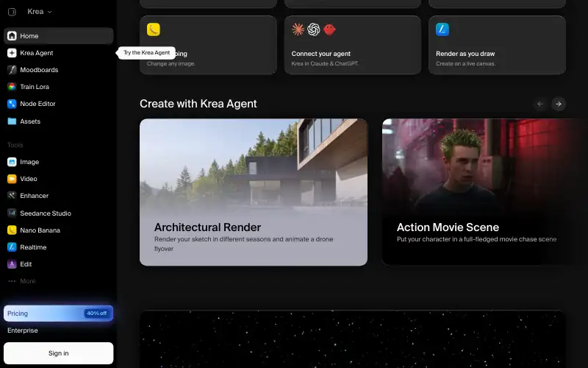Click the Realtime label

point(33,247)
